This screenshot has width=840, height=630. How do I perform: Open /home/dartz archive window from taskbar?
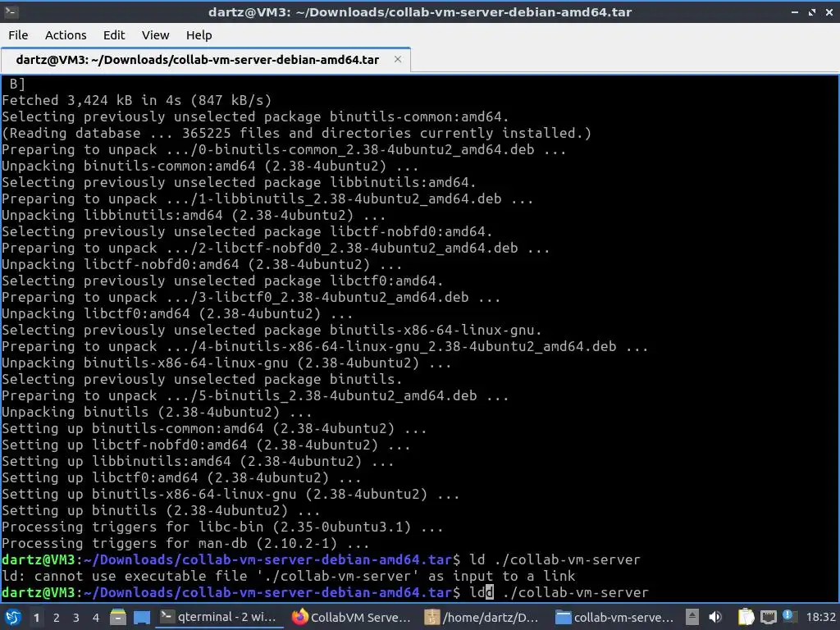[x=481, y=617]
